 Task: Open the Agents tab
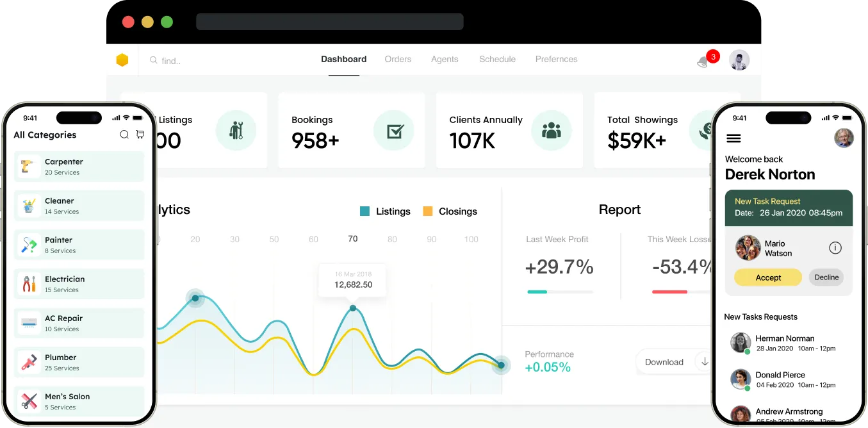click(445, 59)
